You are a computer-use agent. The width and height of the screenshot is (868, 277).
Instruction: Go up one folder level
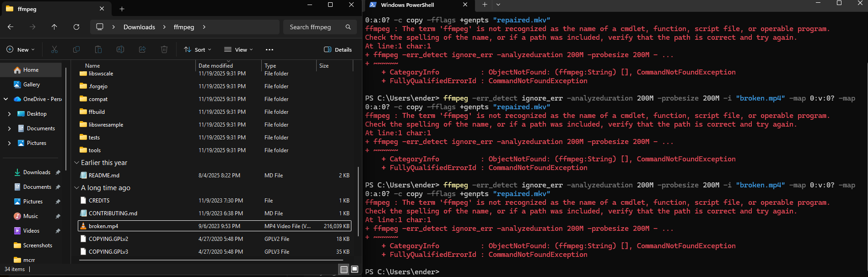click(x=54, y=27)
